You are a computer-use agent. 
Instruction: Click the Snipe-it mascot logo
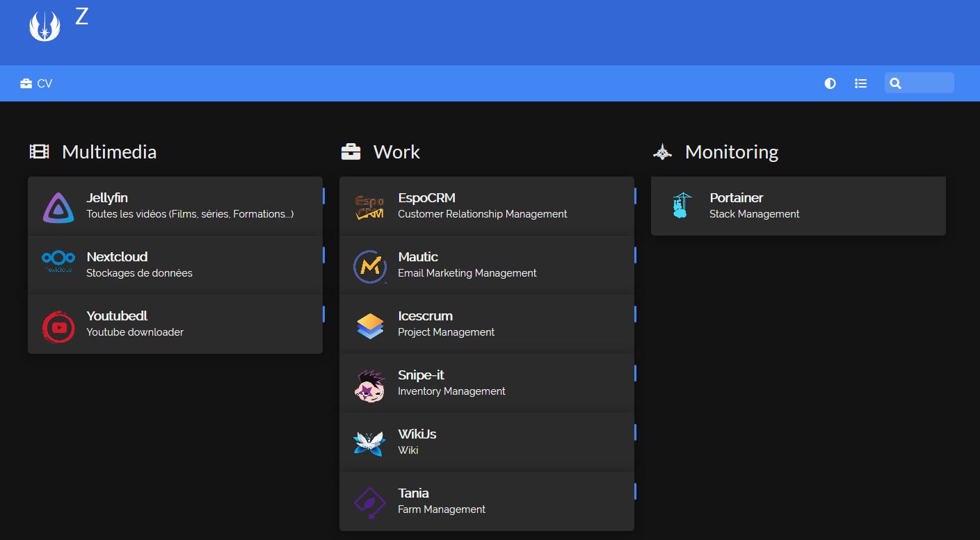[x=370, y=385]
